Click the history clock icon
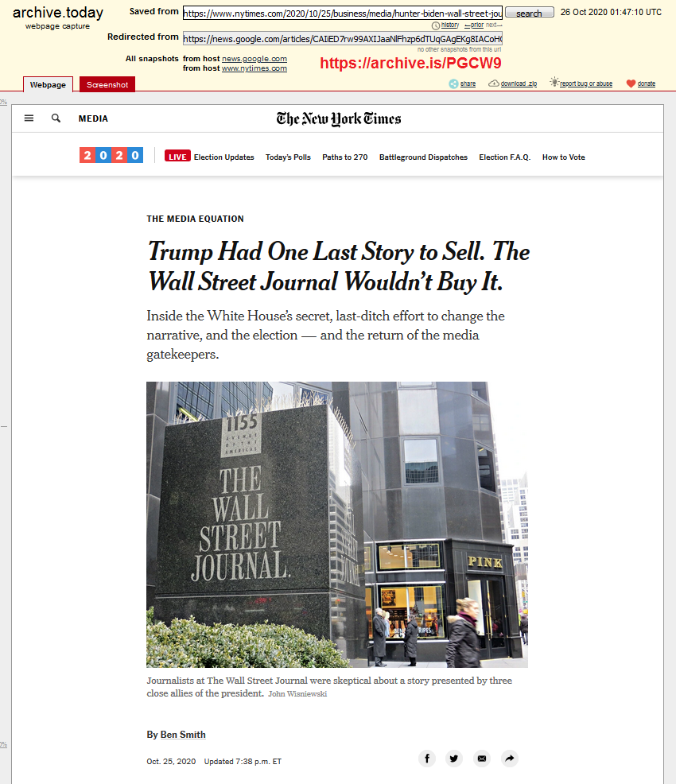 tap(436, 25)
